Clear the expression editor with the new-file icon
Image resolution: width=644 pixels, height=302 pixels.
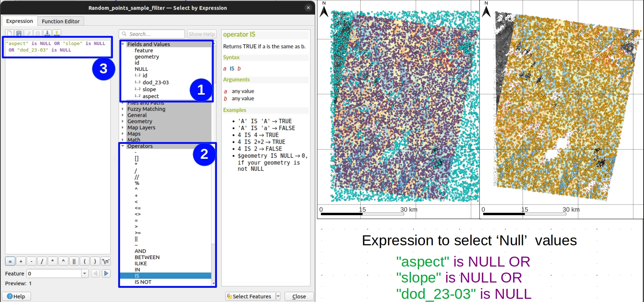[x=9, y=33]
